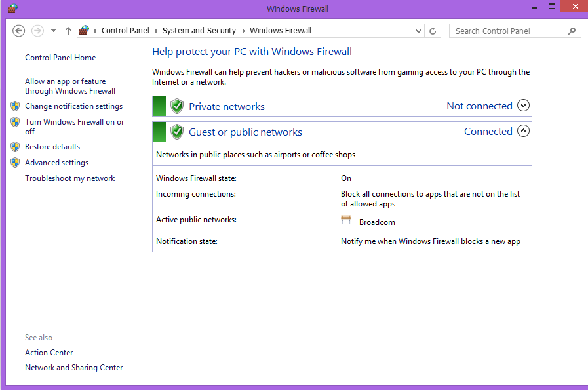Click the Broadcom network bench icon

346,220
